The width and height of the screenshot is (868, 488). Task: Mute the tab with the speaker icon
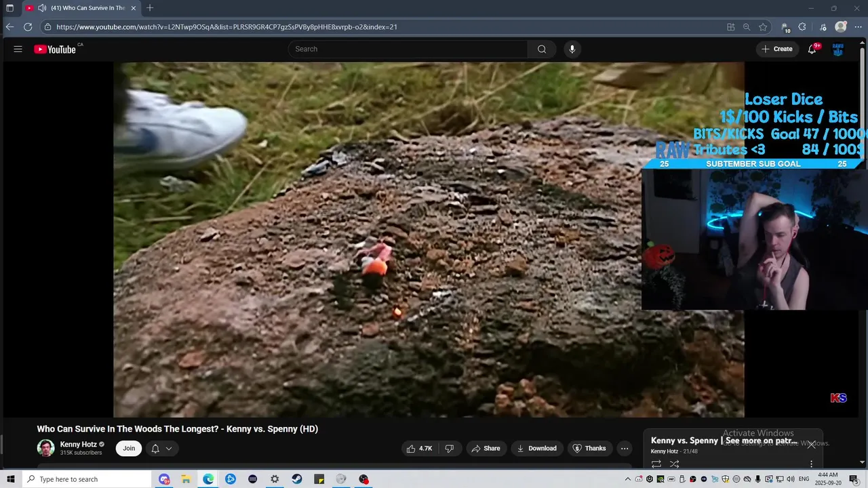(42, 8)
